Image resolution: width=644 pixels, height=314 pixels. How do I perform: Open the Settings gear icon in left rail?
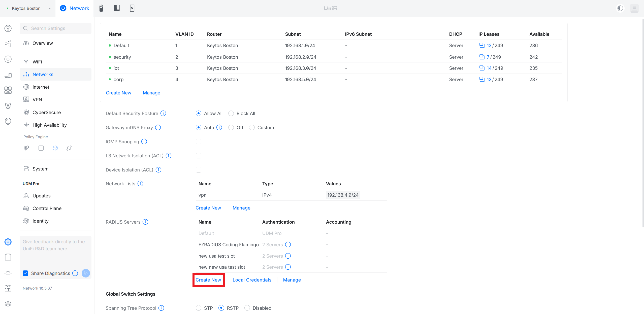click(x=8, y=242)
